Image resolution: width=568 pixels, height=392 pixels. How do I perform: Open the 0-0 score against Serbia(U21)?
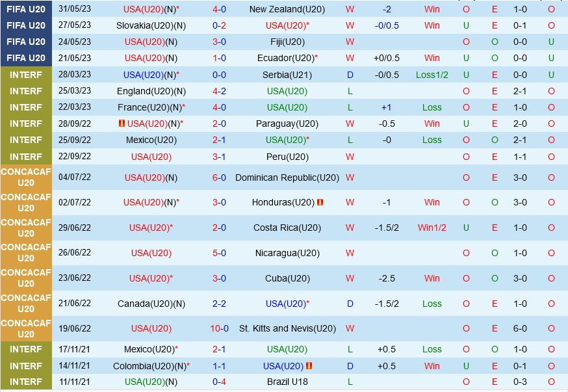219,75
